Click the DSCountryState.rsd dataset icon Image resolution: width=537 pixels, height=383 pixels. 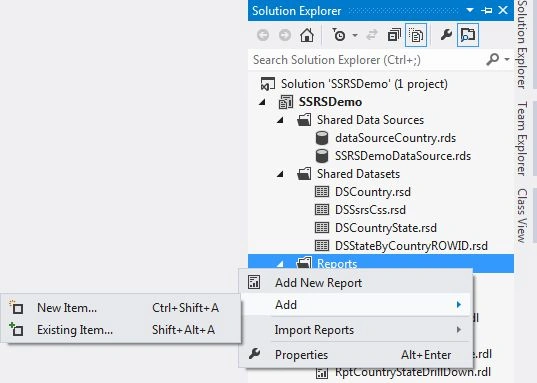click(322, 228)
